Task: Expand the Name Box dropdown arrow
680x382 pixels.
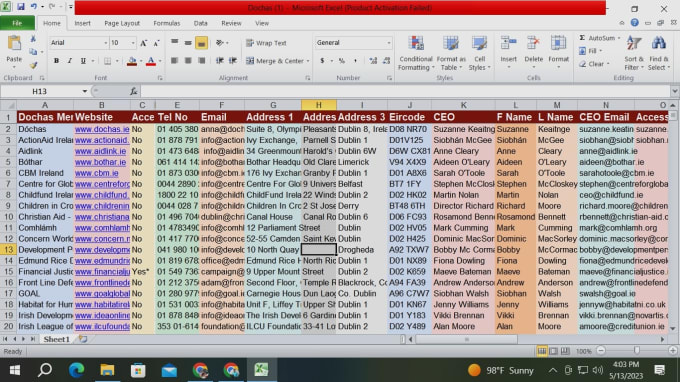Action: click(85, 91)
